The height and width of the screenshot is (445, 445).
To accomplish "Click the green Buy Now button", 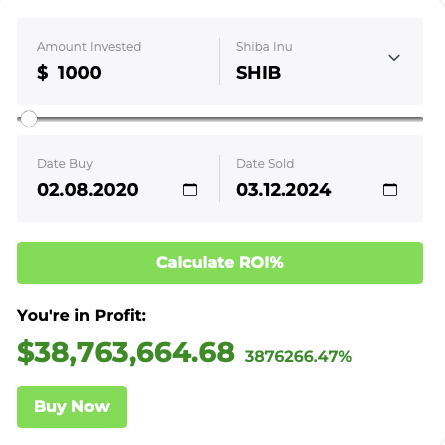I will point(72,407).
